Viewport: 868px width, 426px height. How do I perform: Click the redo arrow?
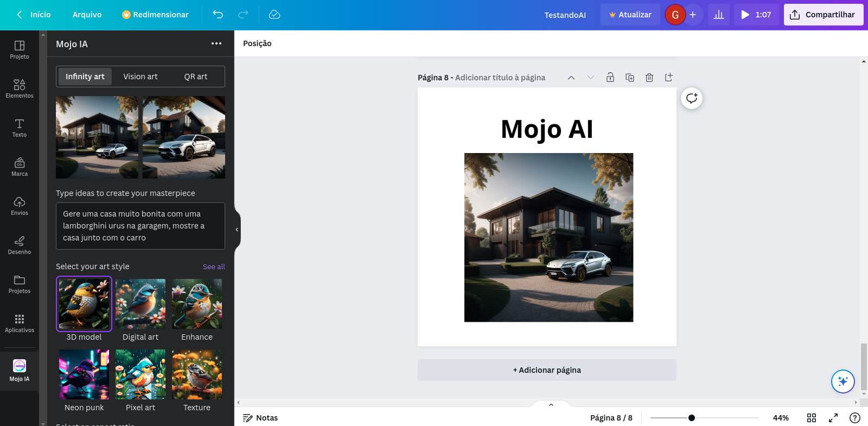click(x=244, y=15)
